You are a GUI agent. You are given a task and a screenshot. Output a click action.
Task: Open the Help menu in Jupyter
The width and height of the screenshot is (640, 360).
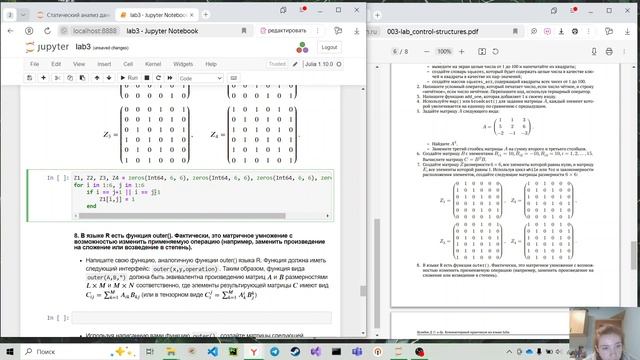coord(211,64)
